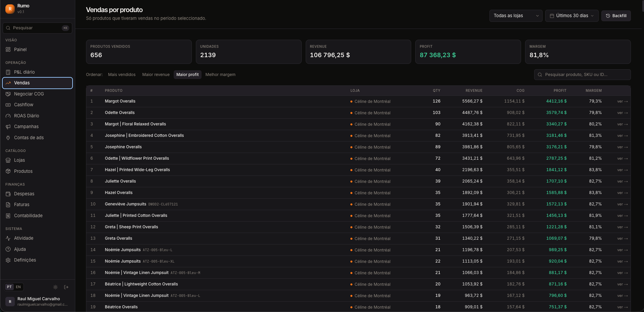Click the profit value 4412,16 $
The width and height of the screenshot is (644, 312).
[x=556, y=101]
